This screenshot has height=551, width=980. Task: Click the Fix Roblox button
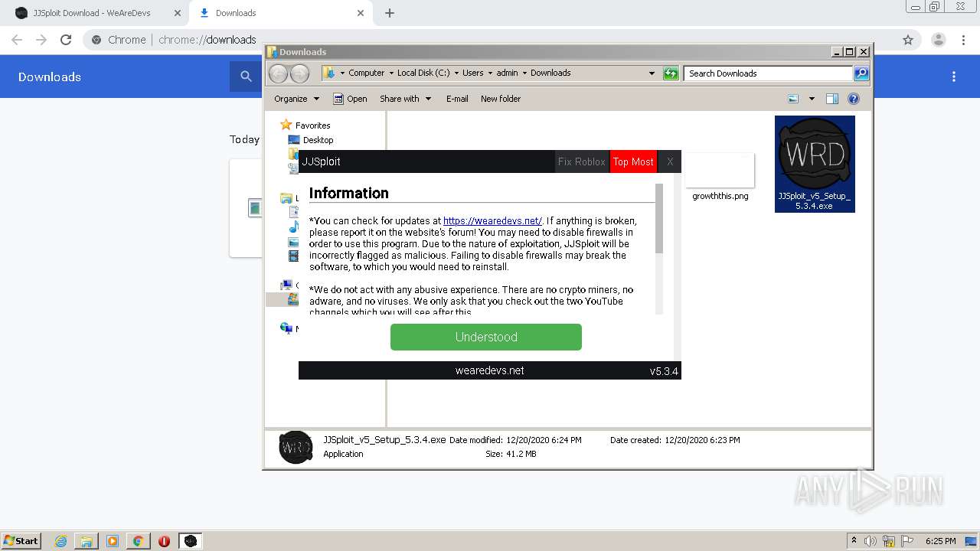[582, 161]
